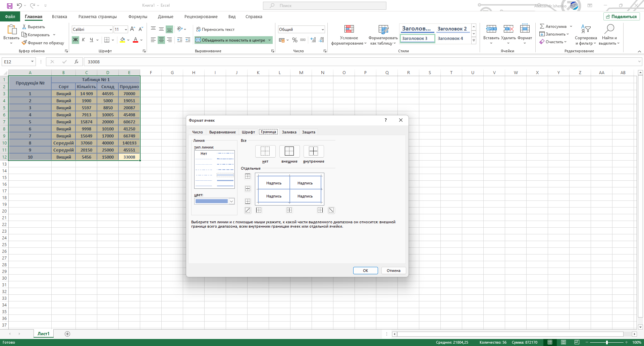This screenshot has height=346, width=644.
Task: Apply the outer border preset (внешние)
Action: 289,152
